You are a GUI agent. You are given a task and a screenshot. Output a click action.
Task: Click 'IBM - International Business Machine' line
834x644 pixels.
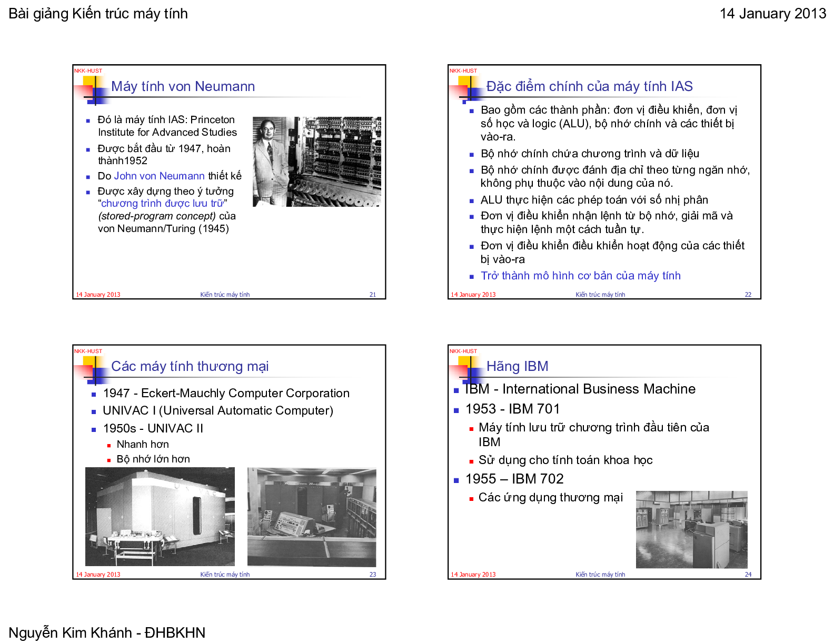click(x=580, y=389)
